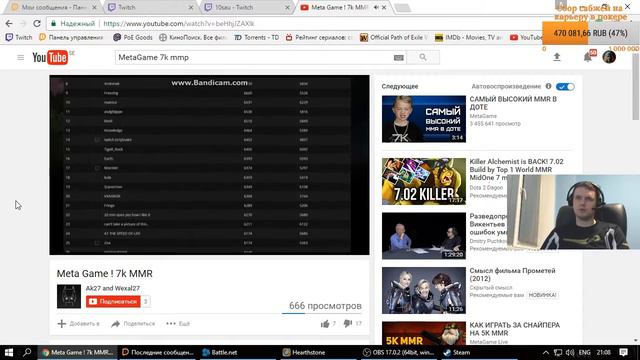Open the 7.02 KILLER Alchemist thumbnail

point(424,181)
